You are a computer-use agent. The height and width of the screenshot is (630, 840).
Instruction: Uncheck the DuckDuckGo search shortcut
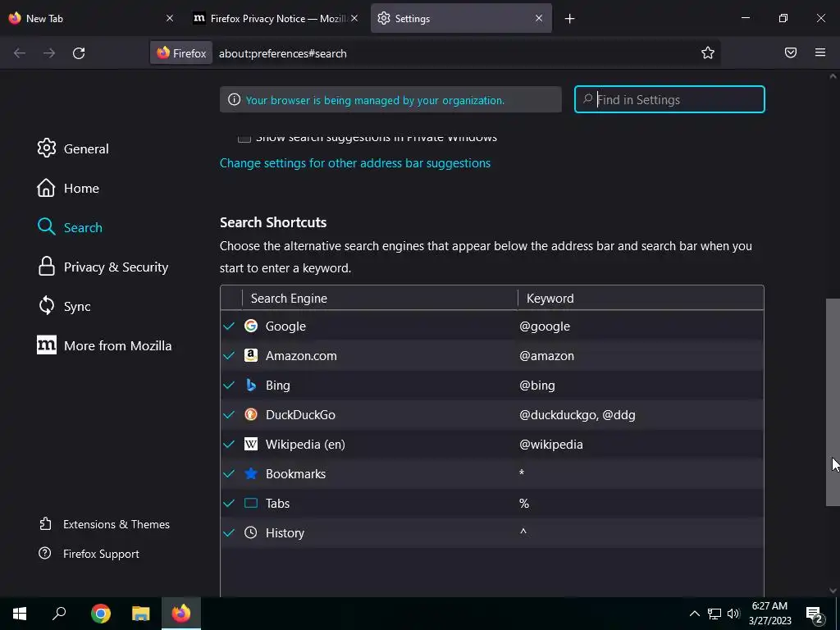click(230, 414)
